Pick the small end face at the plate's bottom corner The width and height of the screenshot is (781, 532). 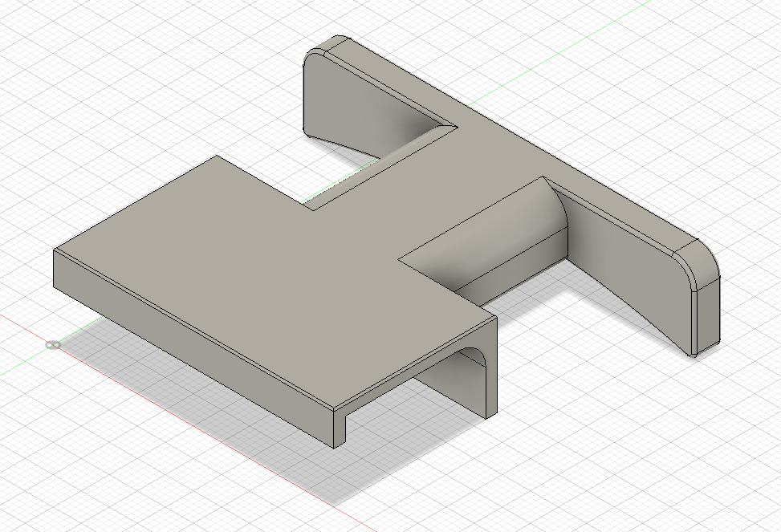[340, 428]
